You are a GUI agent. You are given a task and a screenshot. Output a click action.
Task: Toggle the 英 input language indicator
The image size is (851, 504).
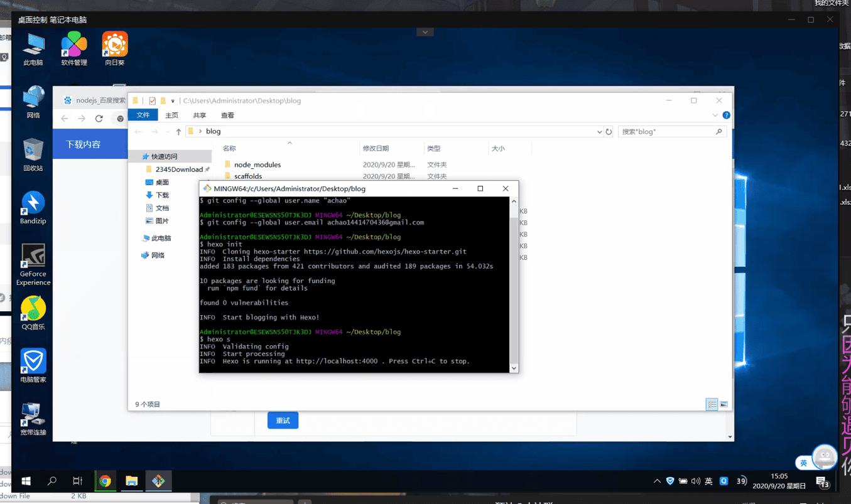(708, 481)
